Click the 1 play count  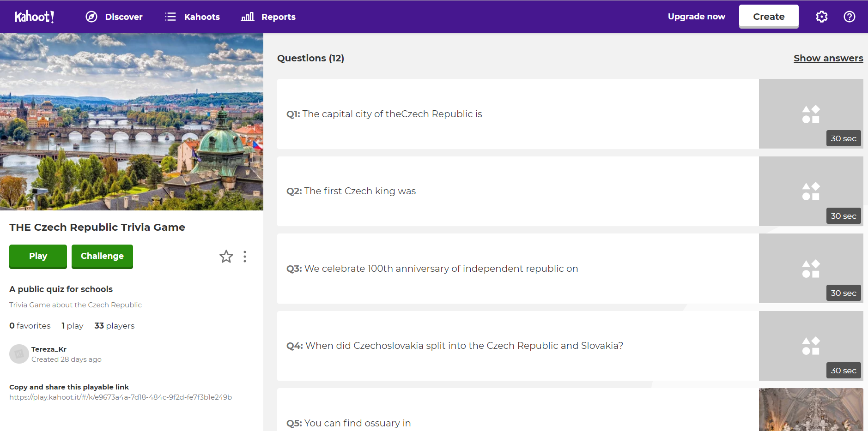click(x=73, y=326)
